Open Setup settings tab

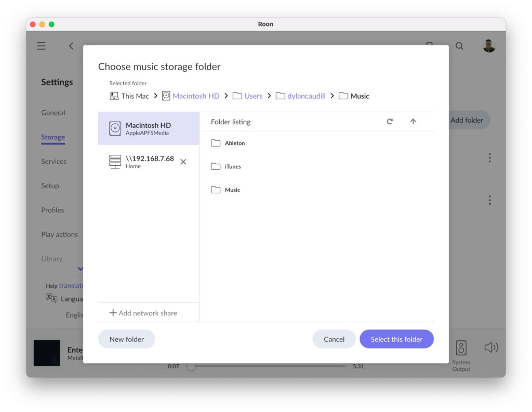(50, 186)
